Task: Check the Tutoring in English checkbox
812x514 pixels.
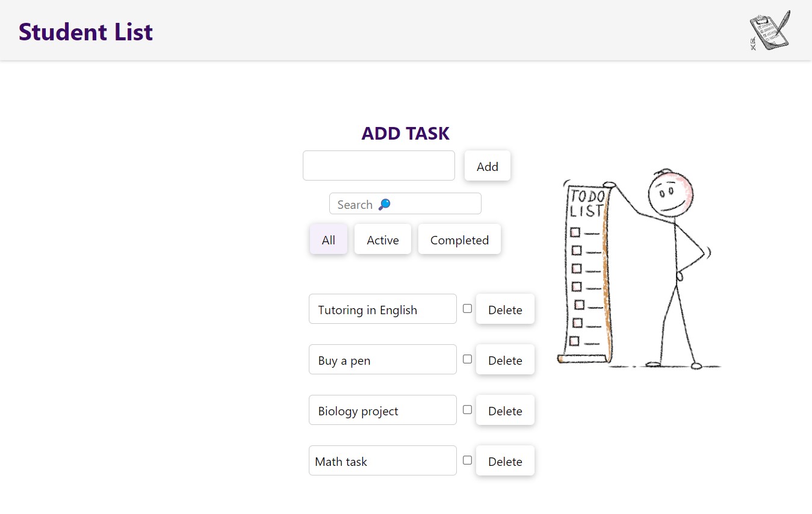Action: [467, 309]
